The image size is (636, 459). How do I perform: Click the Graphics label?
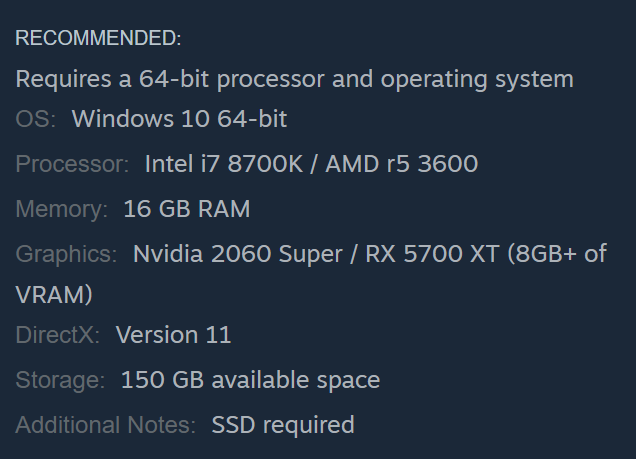(x=66, y=254)
